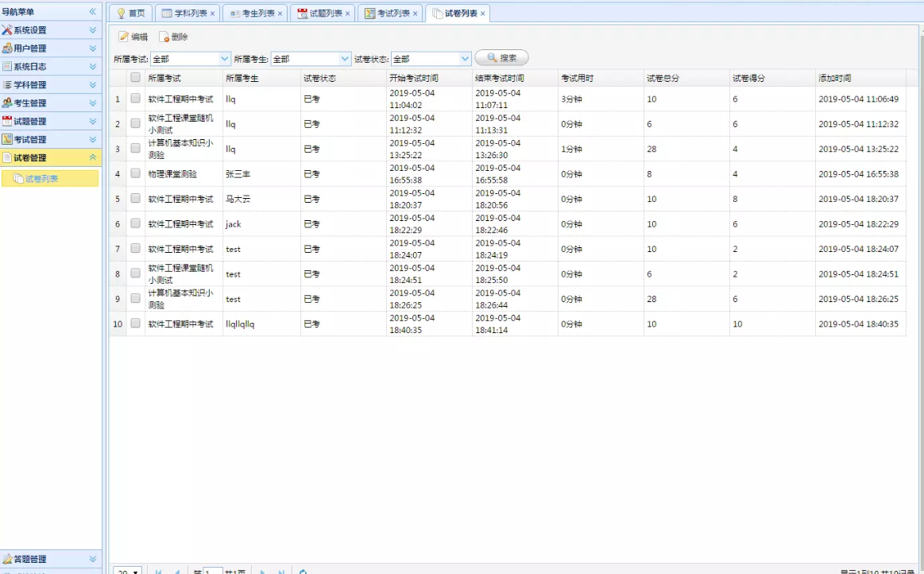Close the 考试列表 tab

[x=416, y=14]
